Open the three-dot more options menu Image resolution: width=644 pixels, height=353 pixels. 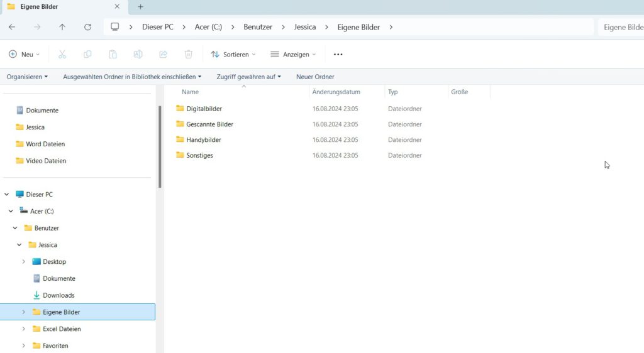click(338, 54)
